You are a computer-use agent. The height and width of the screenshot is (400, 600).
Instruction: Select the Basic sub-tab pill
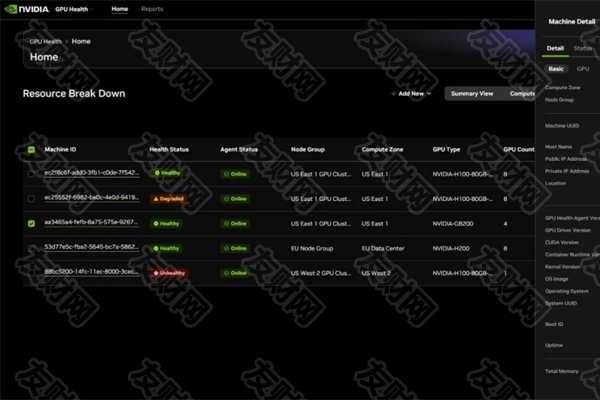point(556,69)
